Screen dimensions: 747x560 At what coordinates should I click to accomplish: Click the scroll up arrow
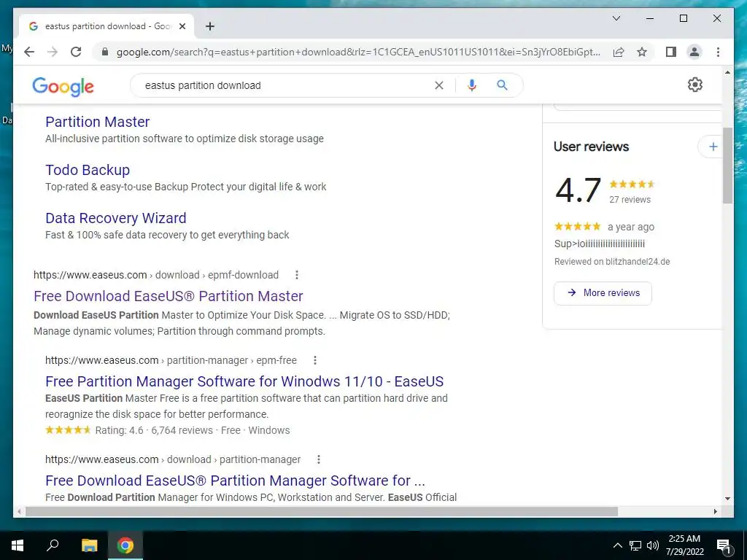point(727,72)
